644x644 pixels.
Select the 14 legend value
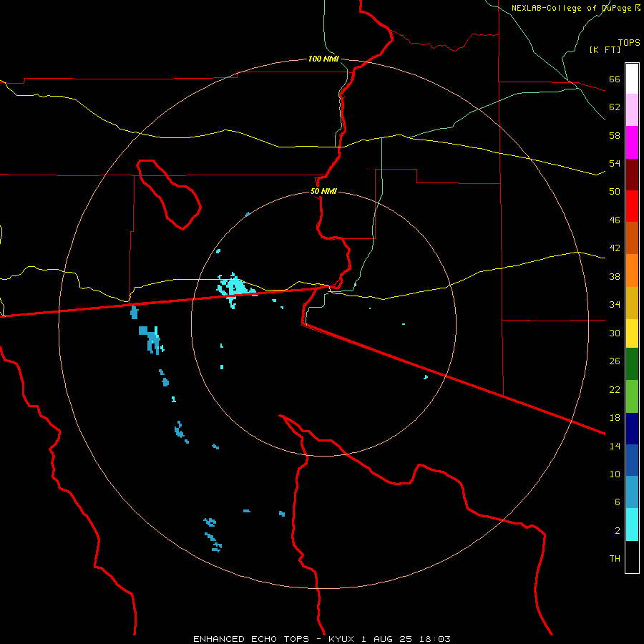(x=615, y=446)
